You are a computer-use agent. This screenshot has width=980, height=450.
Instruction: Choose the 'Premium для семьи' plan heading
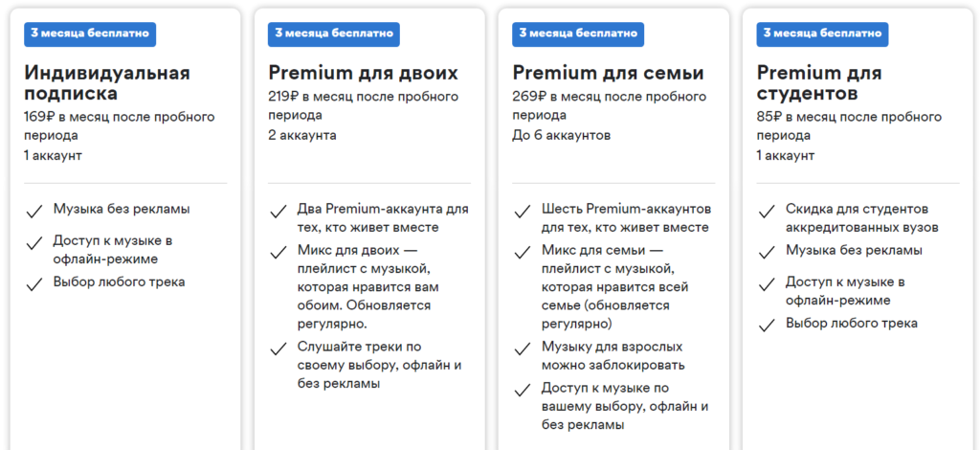pyautogui.click(x=608, y=74)
